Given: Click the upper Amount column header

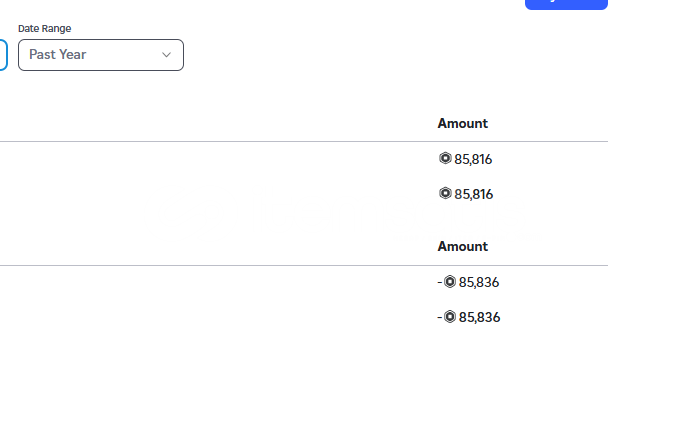Looking at the screenshot, I should pyautogui.click(x=463, y=124).
